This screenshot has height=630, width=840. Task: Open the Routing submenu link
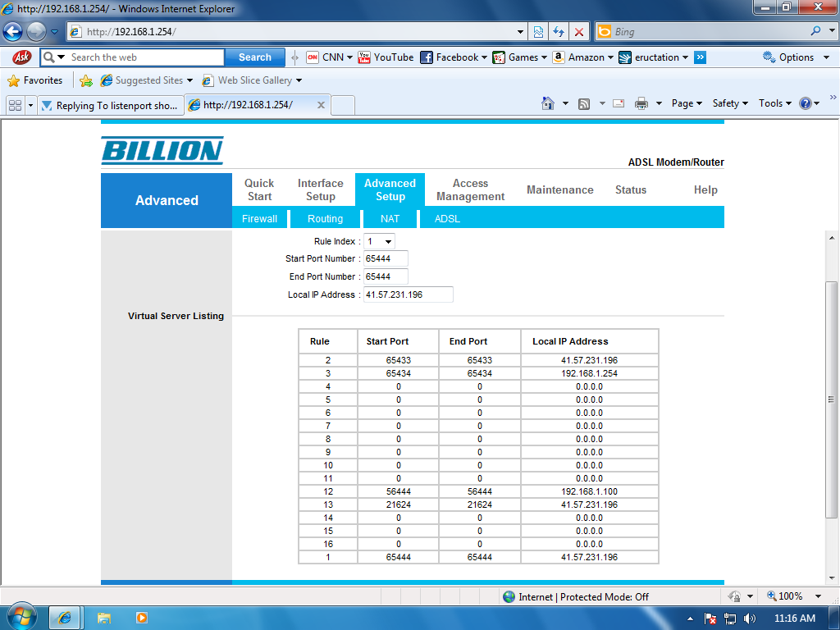point(325,218)
